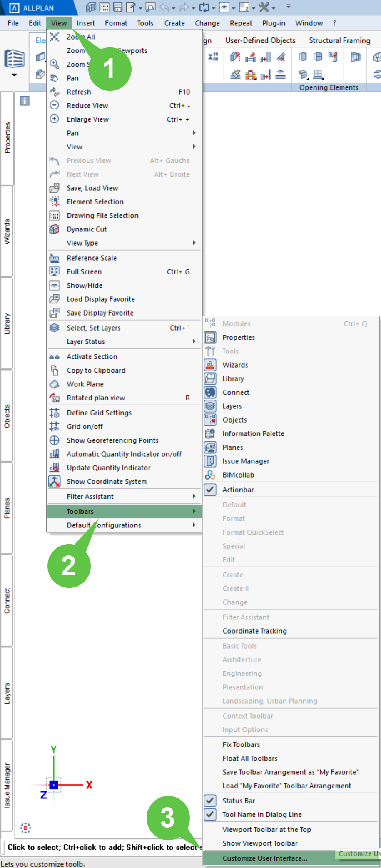Open the Plug-in menu

coord(274,23)
